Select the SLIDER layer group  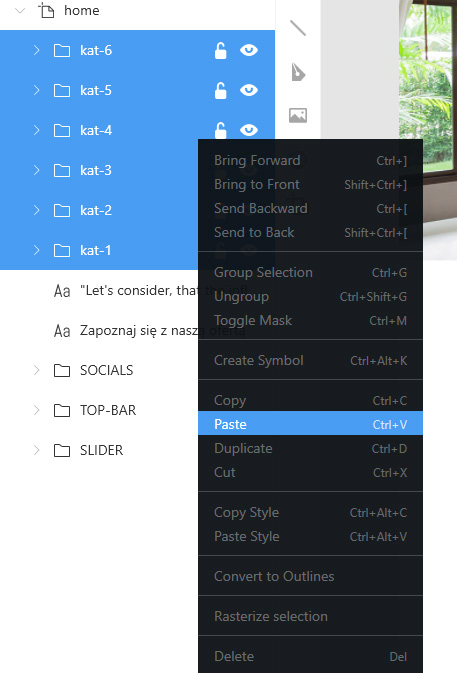click(99, 450)
